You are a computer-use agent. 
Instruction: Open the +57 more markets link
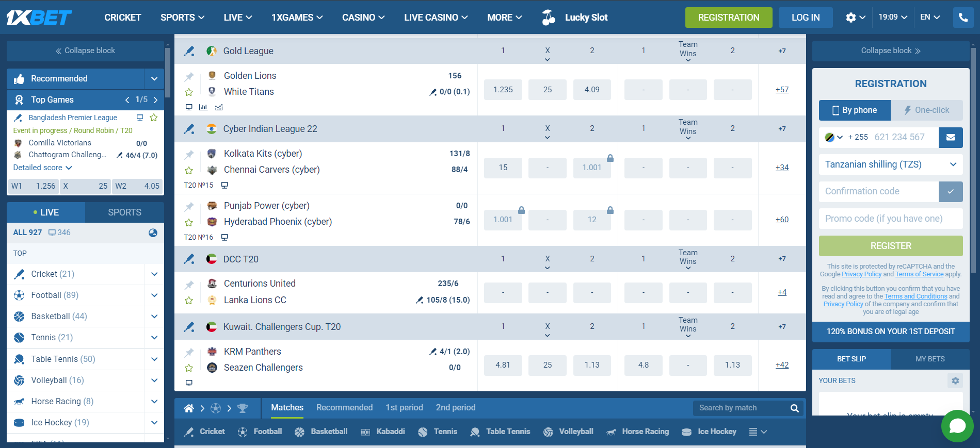click(x=782, y=90)
